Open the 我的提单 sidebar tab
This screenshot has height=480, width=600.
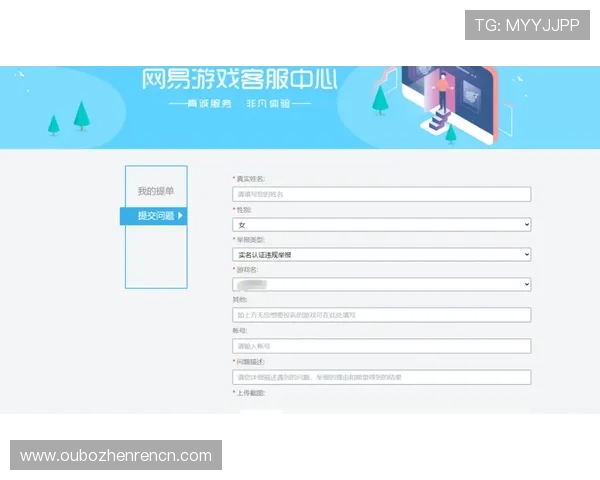pyautogui.click(x=156, y=191)
